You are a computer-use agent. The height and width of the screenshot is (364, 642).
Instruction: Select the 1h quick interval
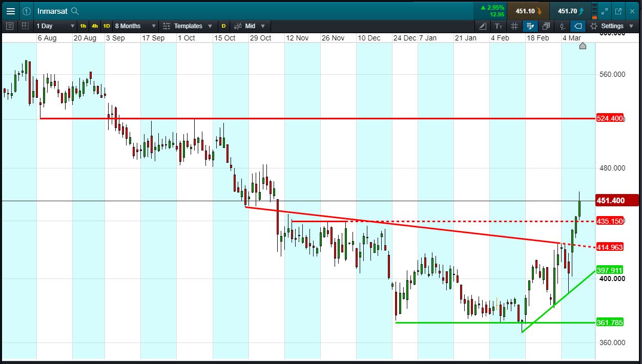pyautogui.click(x=83, y=26)
